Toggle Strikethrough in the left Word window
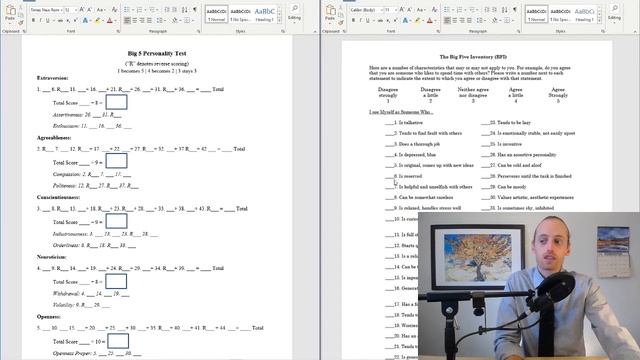640x360 pixels. (60, 20)
